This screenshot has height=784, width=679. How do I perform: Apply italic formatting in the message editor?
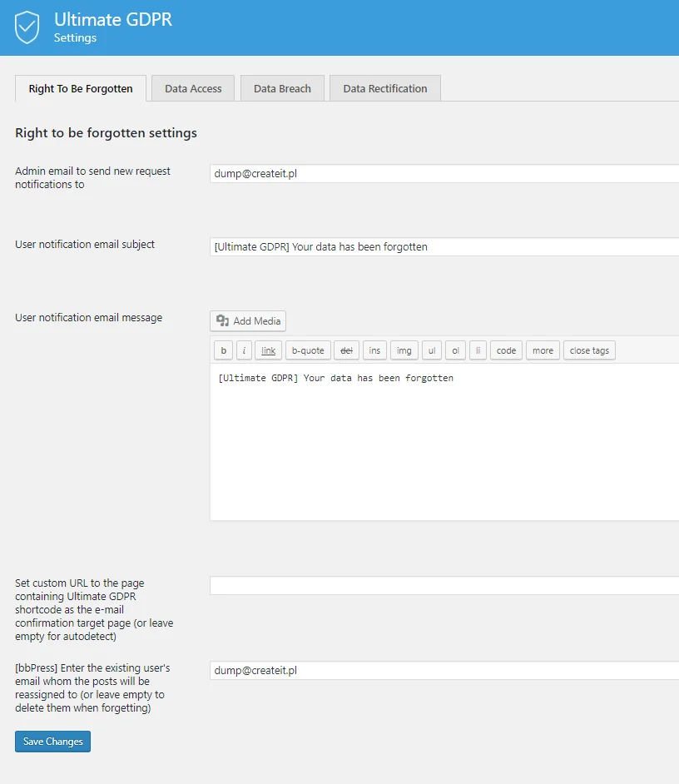click(x=243, y=350)
